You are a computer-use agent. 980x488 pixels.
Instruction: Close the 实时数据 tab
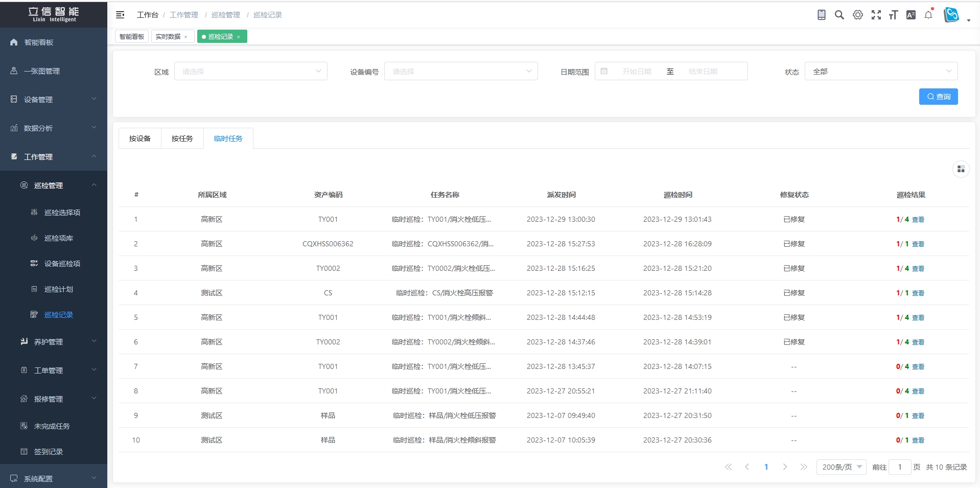point(186,37)
